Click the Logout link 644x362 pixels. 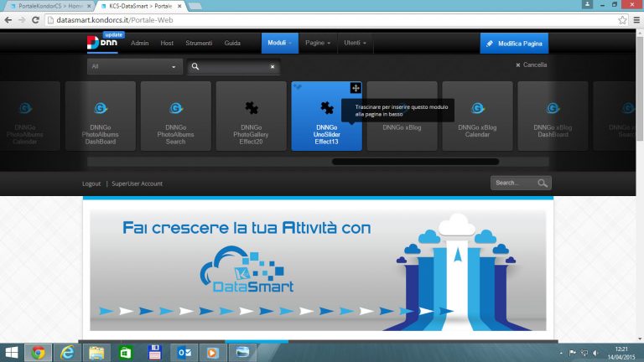(x=91, y=184)
